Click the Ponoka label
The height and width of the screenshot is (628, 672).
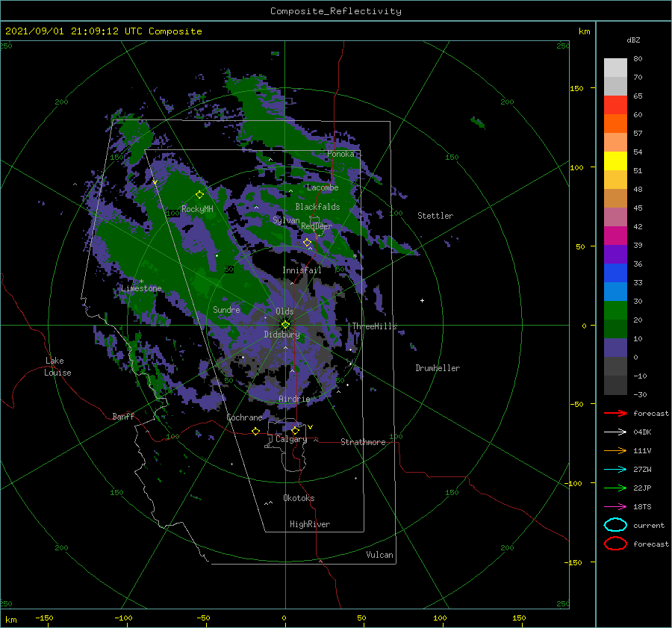point(340,154)
